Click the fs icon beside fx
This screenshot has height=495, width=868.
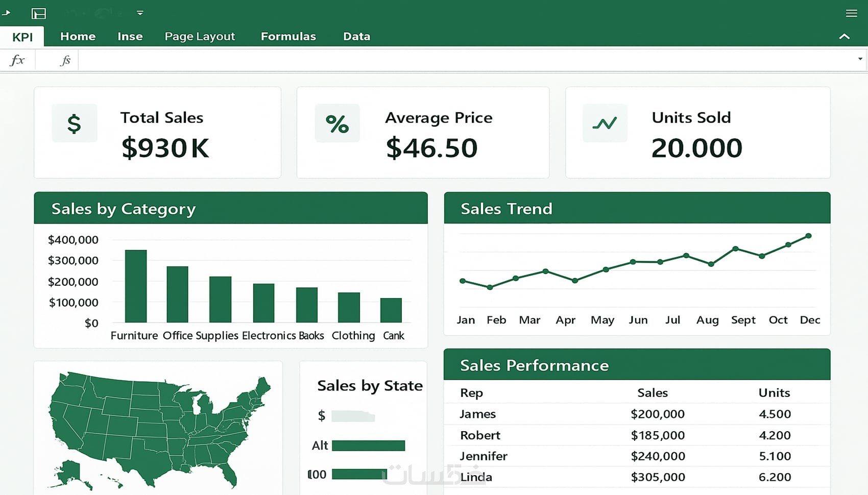pos(65,60)
